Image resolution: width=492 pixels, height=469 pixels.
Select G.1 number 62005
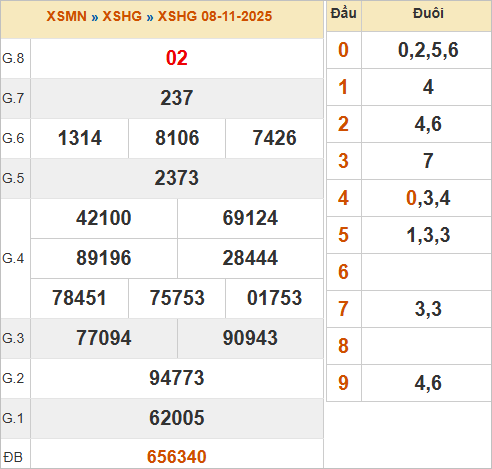pyautogui.click(x=177, y=418)
